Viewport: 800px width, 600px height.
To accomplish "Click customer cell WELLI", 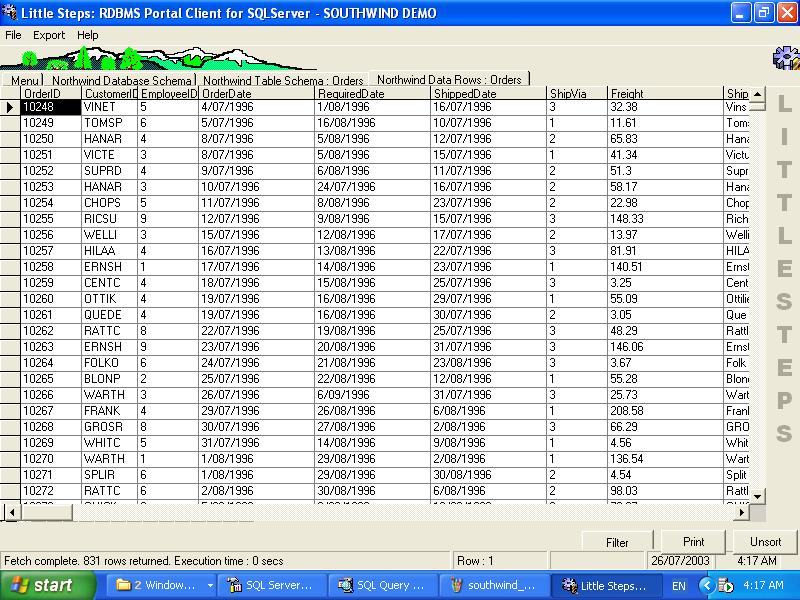I will 109,235.
